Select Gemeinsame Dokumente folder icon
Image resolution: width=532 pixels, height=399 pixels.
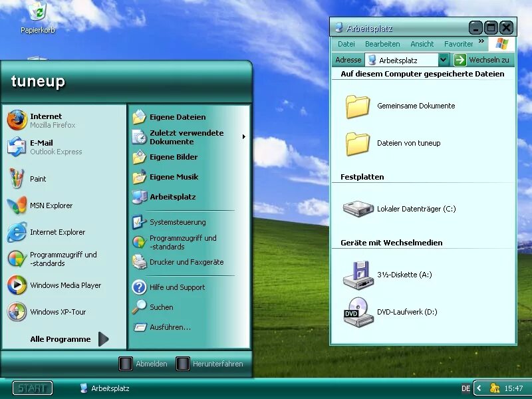[x=357, y=106]
